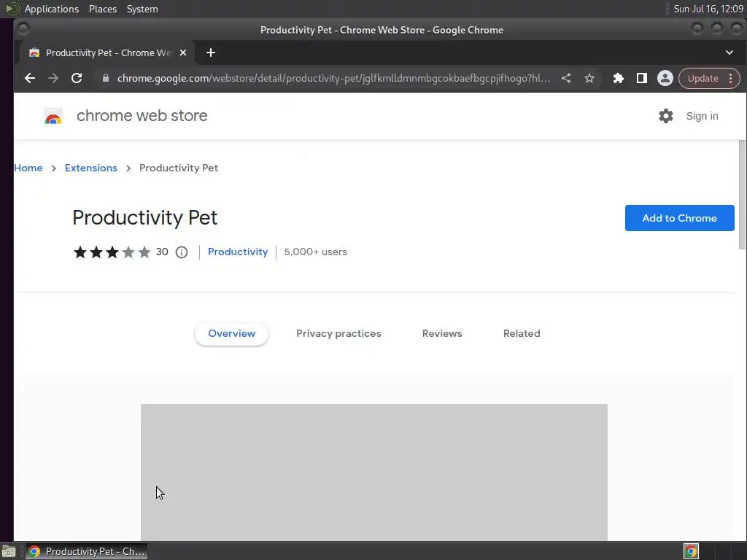Click the rating count 30

point(162,252)
